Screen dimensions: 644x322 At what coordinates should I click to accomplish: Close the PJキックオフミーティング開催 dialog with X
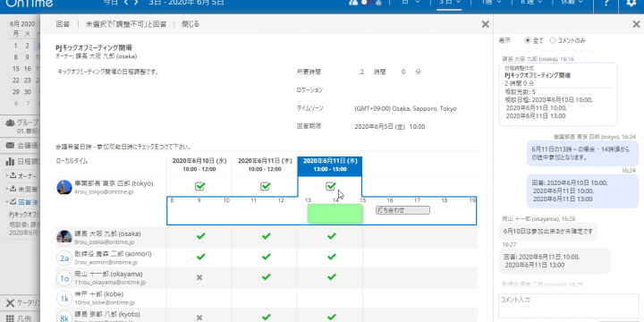(485, 25)
